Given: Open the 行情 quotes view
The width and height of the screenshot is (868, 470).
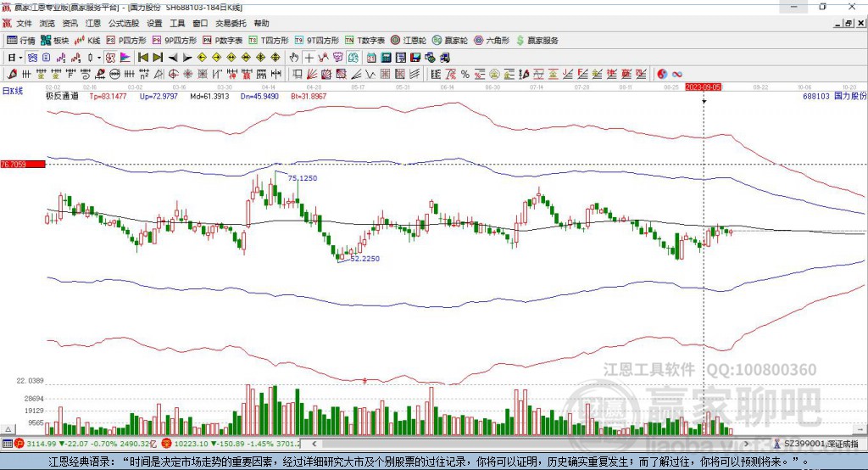Looking at the screenshot, I should tap(21, 41).
